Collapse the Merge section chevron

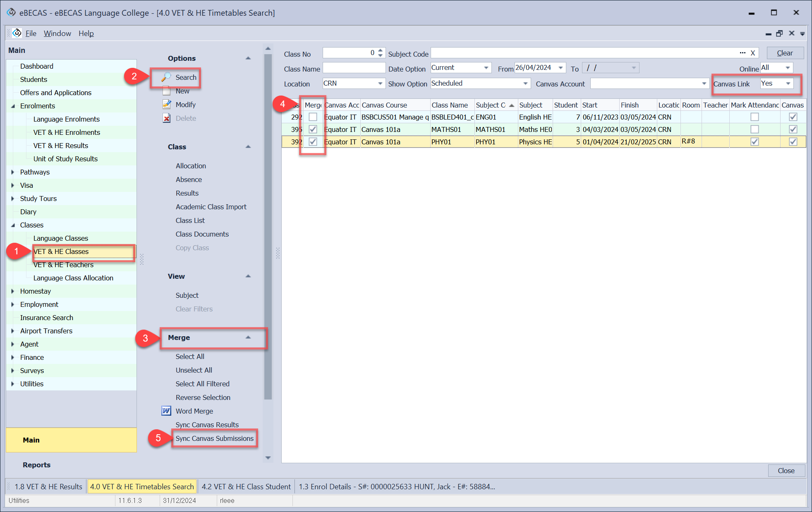click(248, 337)
